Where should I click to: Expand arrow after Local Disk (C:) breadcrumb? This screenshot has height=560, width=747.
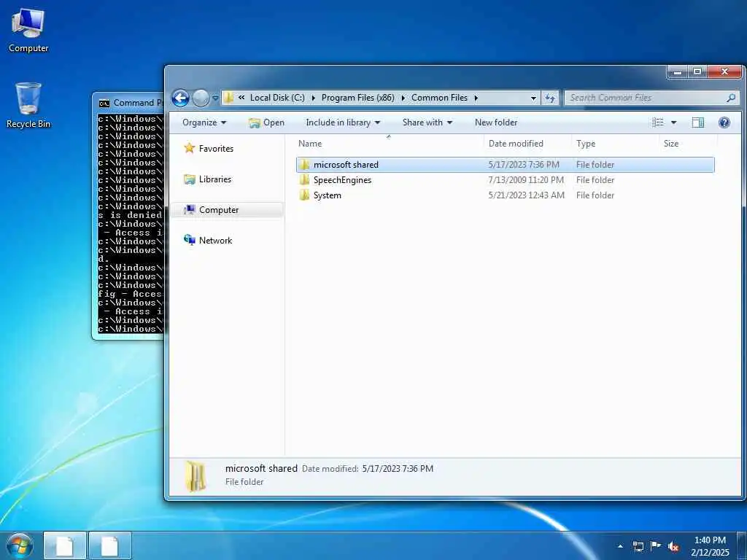click(313, 98)
